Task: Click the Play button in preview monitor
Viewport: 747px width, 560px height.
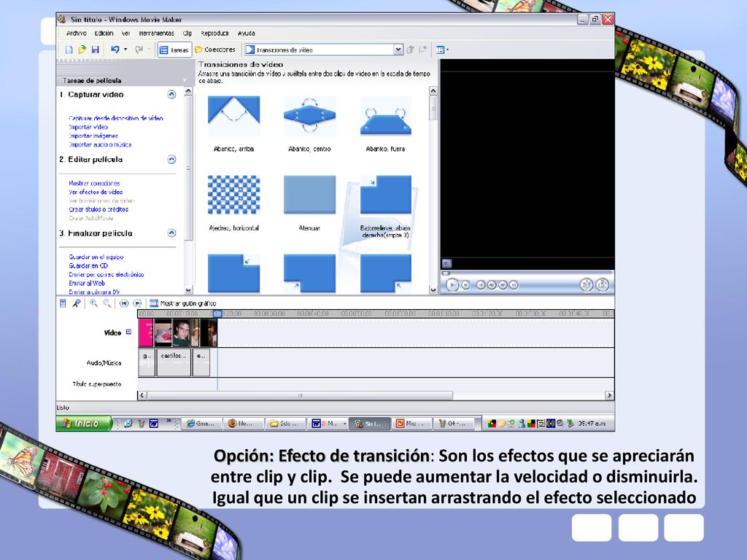Action: point(452,285)
